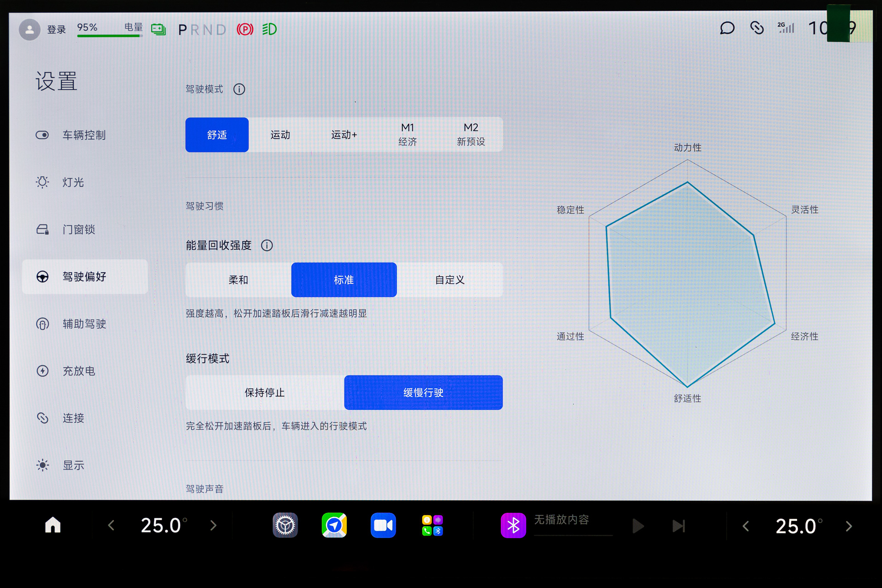
Task: Tap the purple Bluetooth media icon
Action: [x=513, y=525]
